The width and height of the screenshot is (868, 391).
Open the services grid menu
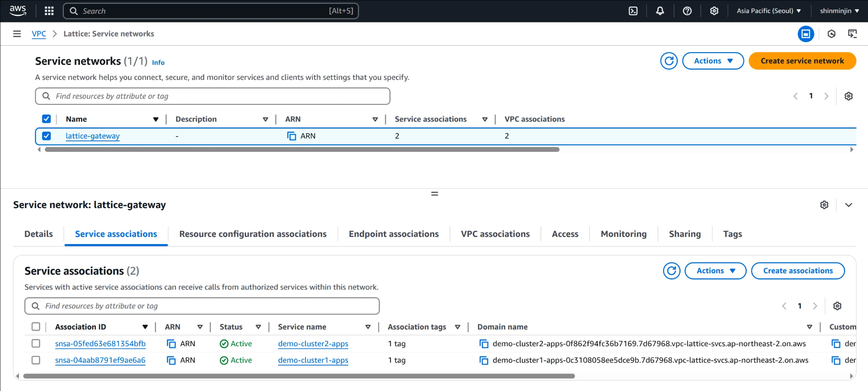coord(49,11)
